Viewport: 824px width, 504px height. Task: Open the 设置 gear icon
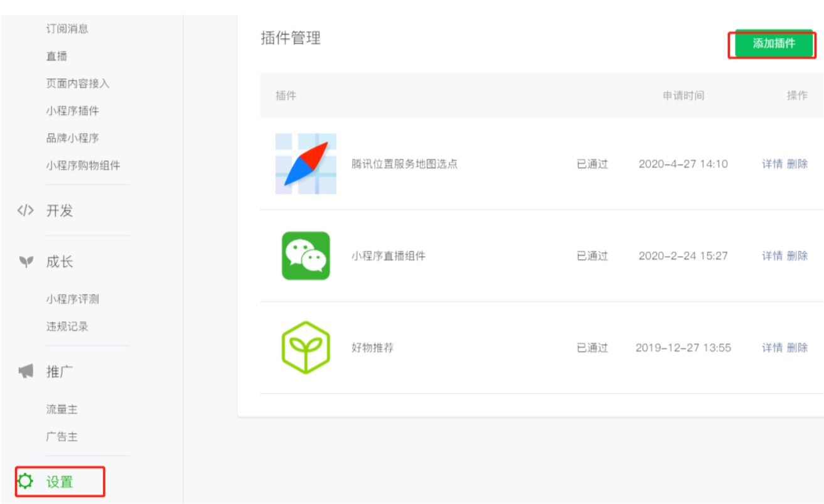tap(25, 481)
